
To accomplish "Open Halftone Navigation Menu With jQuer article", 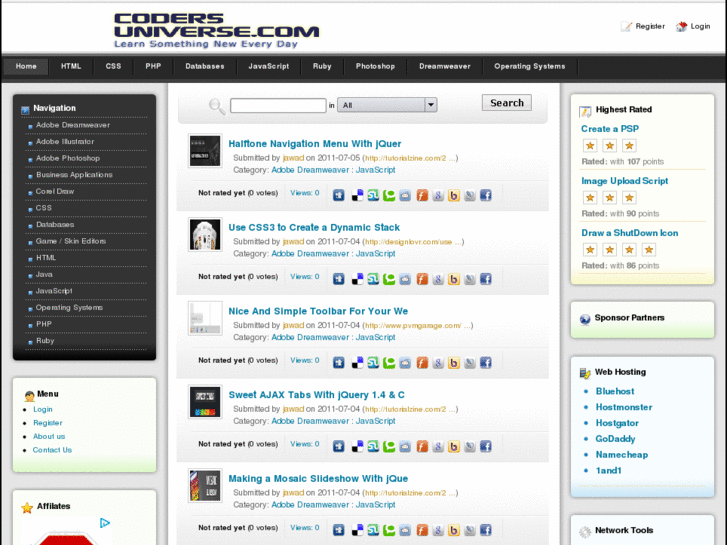I will coord(315,144).
